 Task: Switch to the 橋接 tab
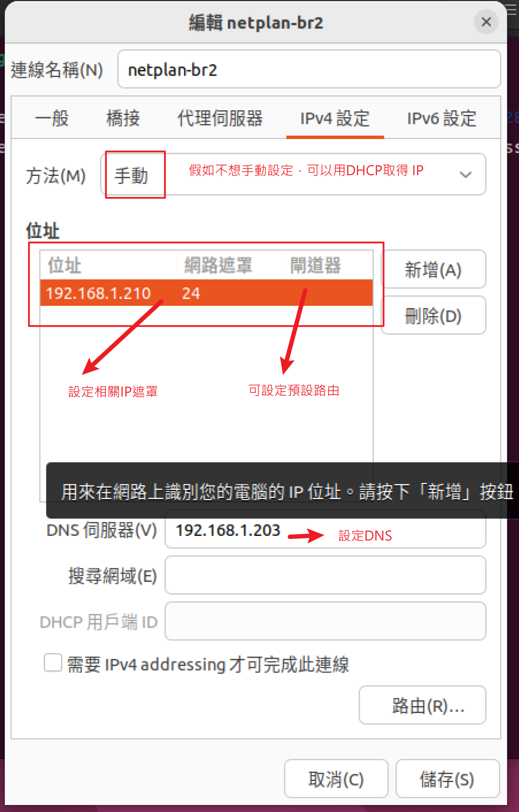click(x=123, y=118)
